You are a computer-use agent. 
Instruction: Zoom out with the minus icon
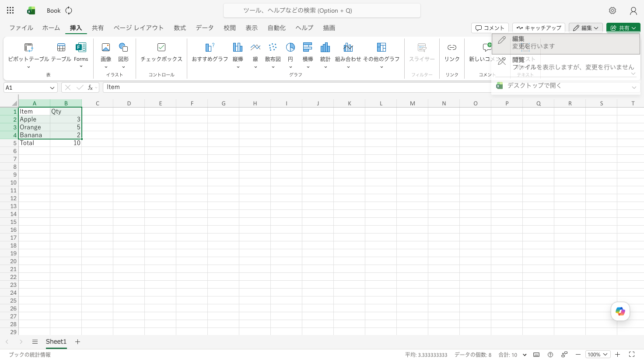[x=578, y=355]
